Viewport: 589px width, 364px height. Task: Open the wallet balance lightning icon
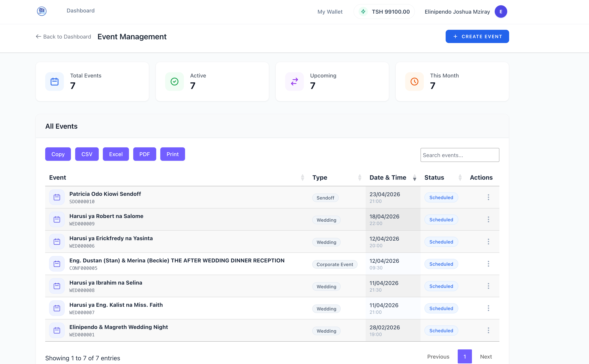tap(363, 11)
